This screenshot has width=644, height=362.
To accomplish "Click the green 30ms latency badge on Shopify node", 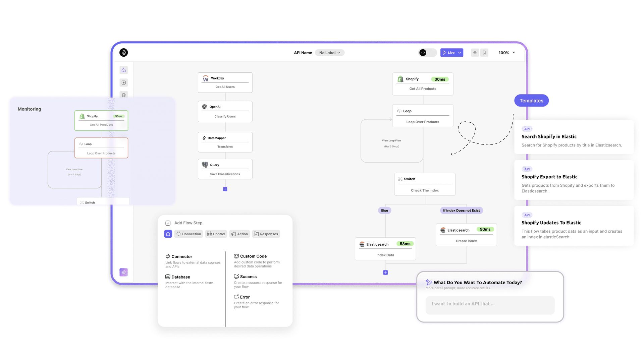I will coord(440,79).
